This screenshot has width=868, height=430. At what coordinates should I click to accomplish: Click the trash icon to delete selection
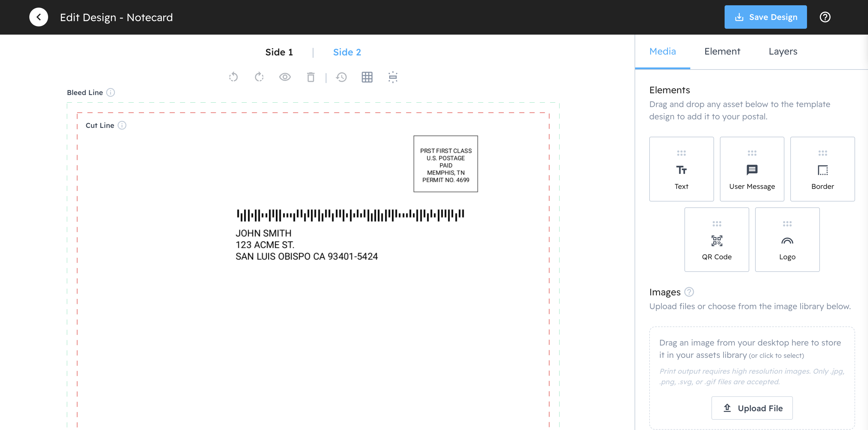pos(311,77)
